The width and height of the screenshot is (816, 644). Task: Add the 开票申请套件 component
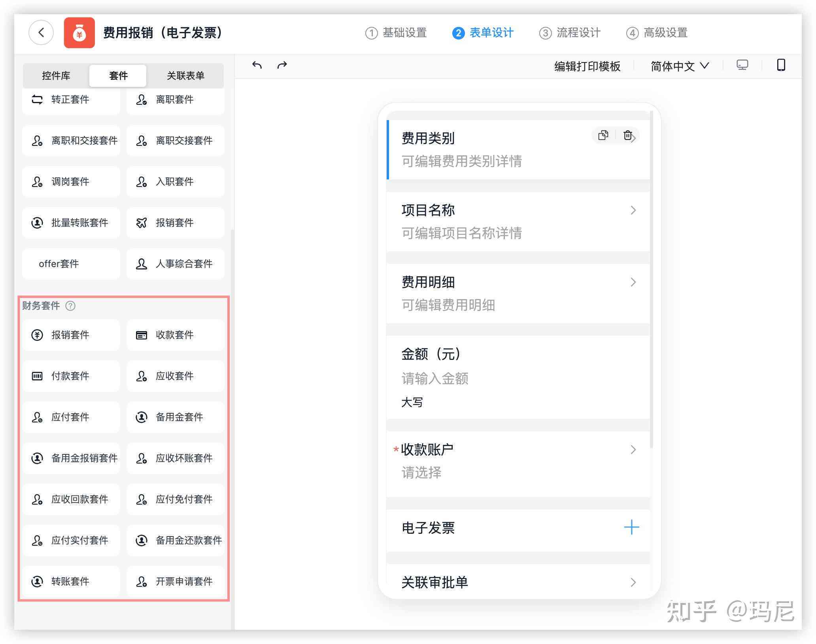[x=176, y=582]
